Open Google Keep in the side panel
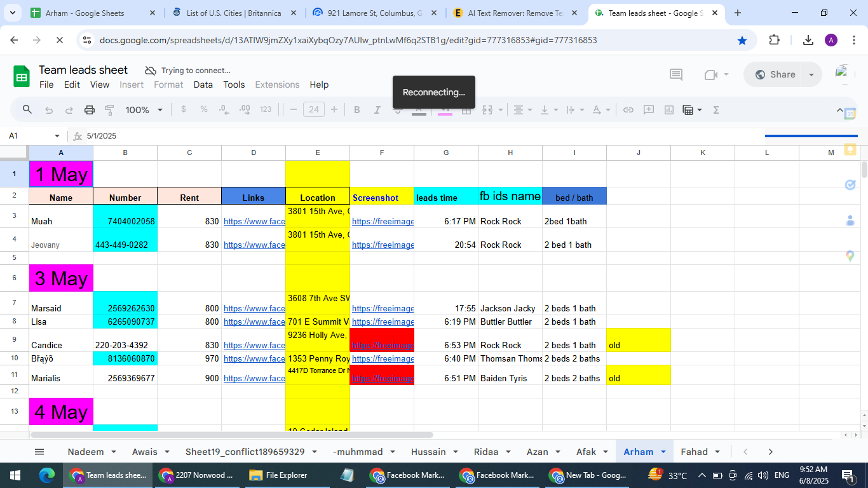This screenshot has width=868, height=488. (850, 149)
